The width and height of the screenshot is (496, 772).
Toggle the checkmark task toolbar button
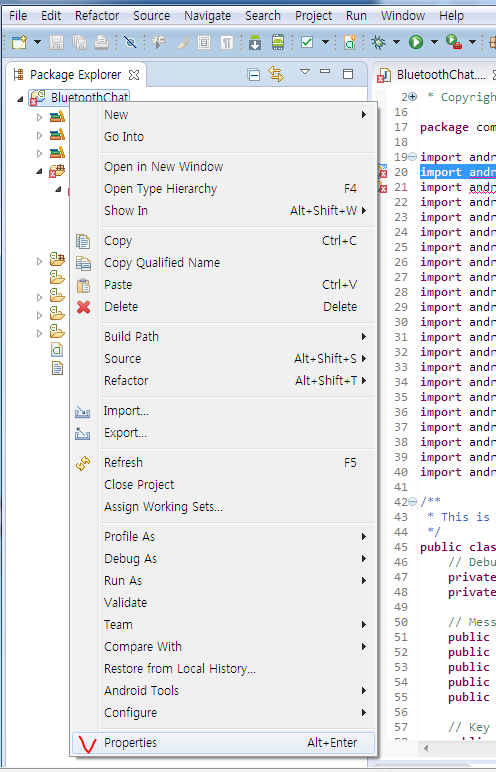307,43
